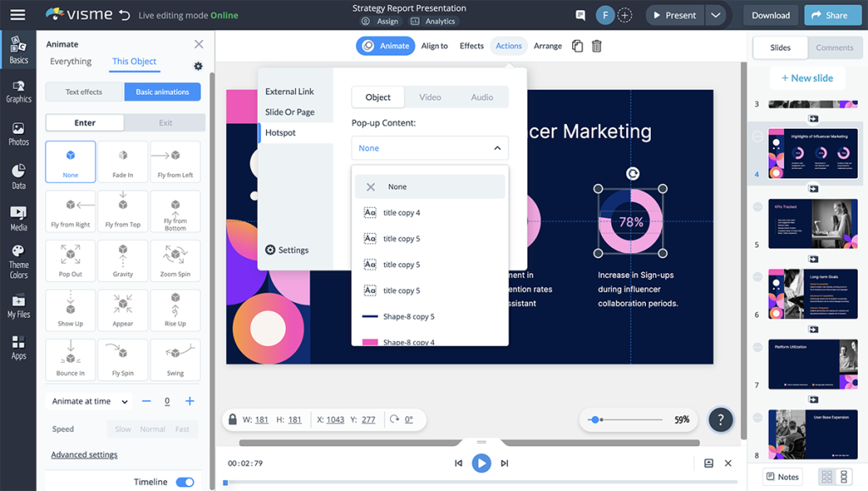Viewport: 868px width, 491px height.
Task: Select slide 5 thumbnail
Action: click(813, 223)
